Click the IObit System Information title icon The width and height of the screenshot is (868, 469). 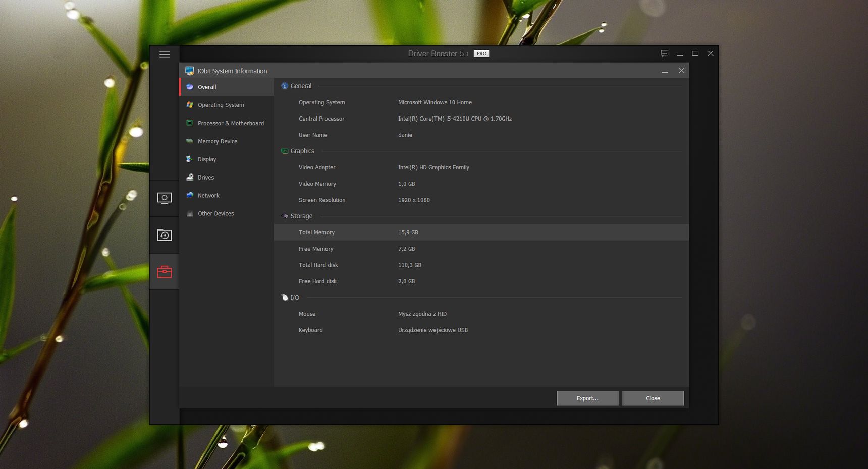189,71
